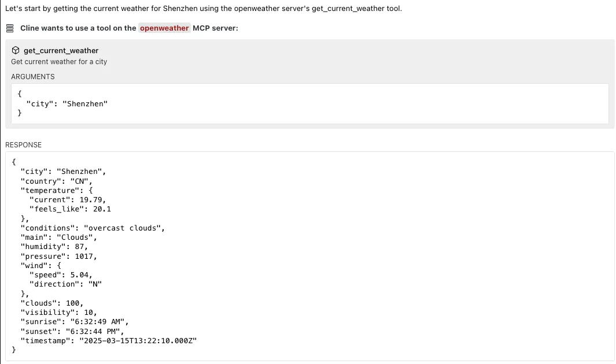The width and height of the screenshot is (616, 364).
Task: Click the "city": "Shenzhen" argument line
Action: [67, 104]
